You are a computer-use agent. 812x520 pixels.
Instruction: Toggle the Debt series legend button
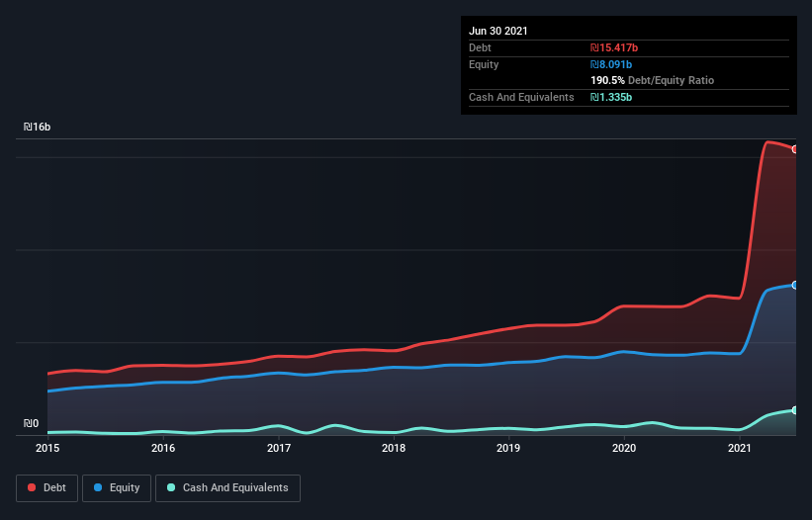coord(47,488)
